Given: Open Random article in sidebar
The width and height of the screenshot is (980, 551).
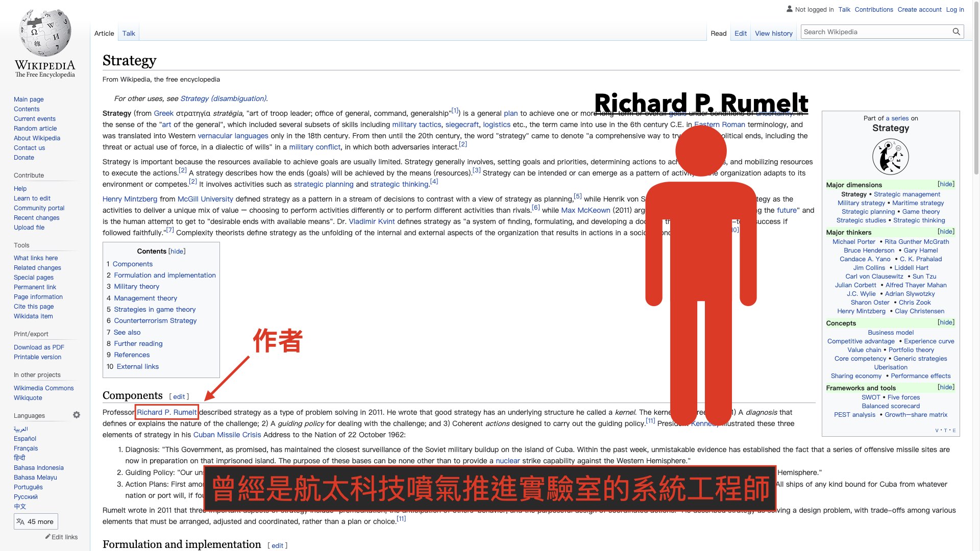Looking at the screenshot, I should tap(35, 129).
